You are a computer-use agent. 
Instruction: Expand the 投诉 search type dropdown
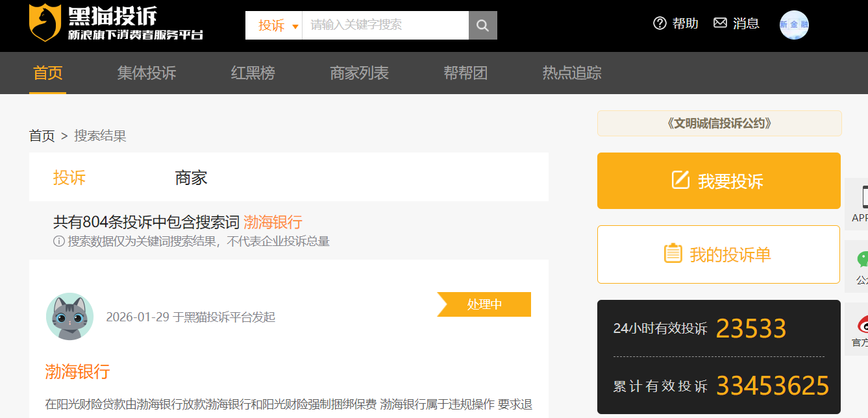click(278, 25)
